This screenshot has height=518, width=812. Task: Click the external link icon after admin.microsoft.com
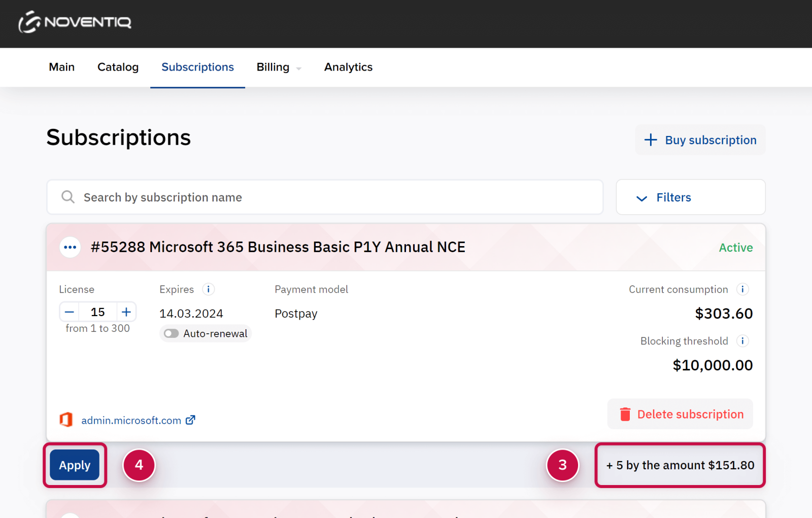(x=190, y=420)
